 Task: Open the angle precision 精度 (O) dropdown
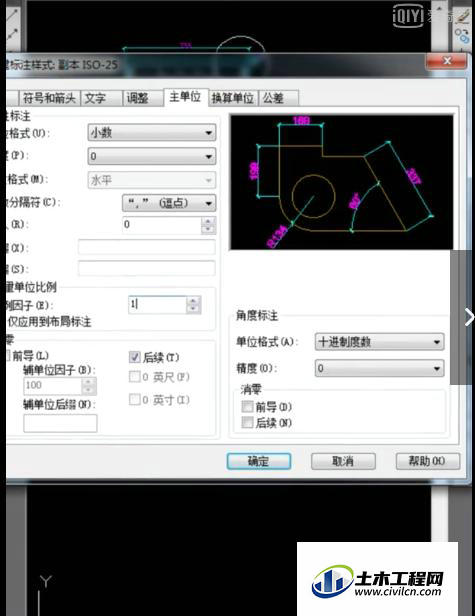click(x=380, y=368)
